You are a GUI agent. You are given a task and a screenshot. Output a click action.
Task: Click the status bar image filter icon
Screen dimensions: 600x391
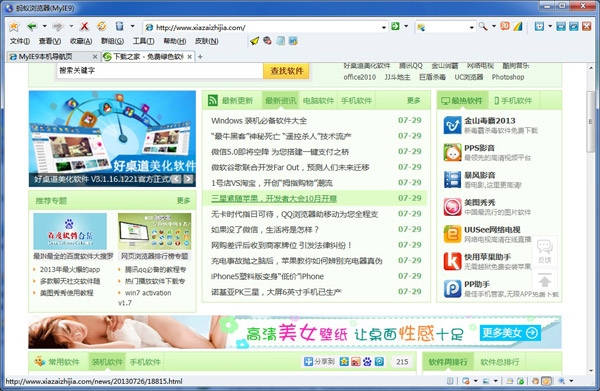[x=486, y=381]
